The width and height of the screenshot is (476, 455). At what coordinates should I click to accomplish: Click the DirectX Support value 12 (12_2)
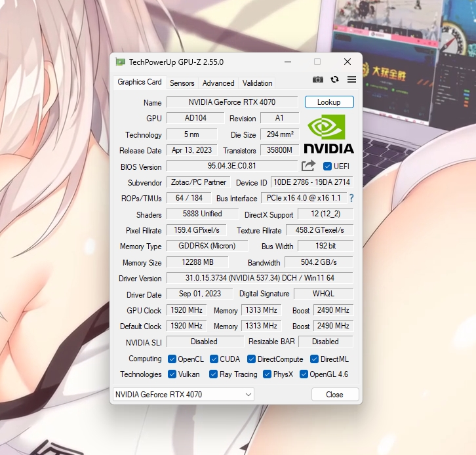325,214
